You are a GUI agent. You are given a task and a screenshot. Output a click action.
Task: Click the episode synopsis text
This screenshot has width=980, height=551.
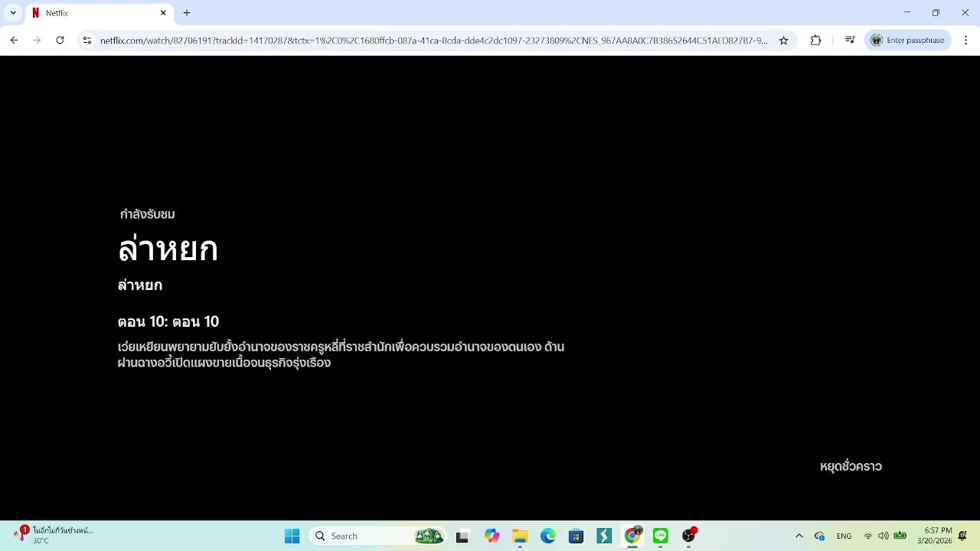tap(341, 354)
